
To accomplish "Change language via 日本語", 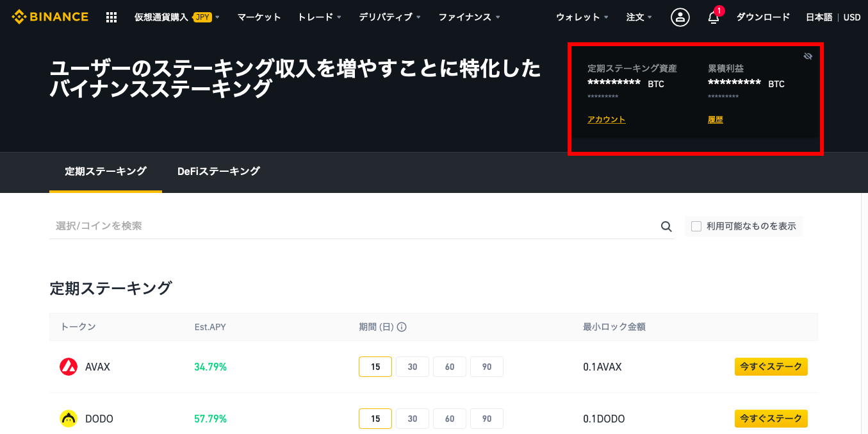I will pyautogui.click(x=819, y=17).
